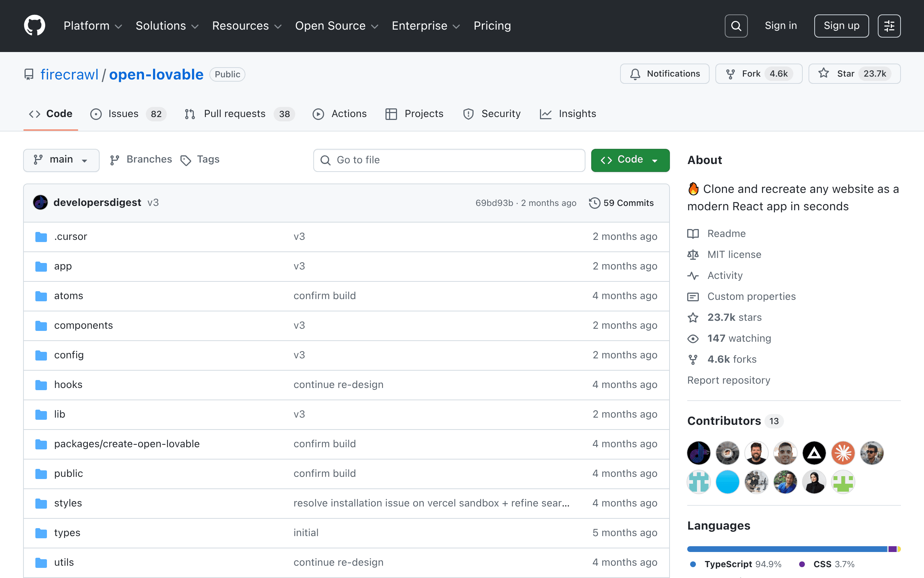Switch to the Pull requests tab
Screen dimensions: 924x578
239,114
